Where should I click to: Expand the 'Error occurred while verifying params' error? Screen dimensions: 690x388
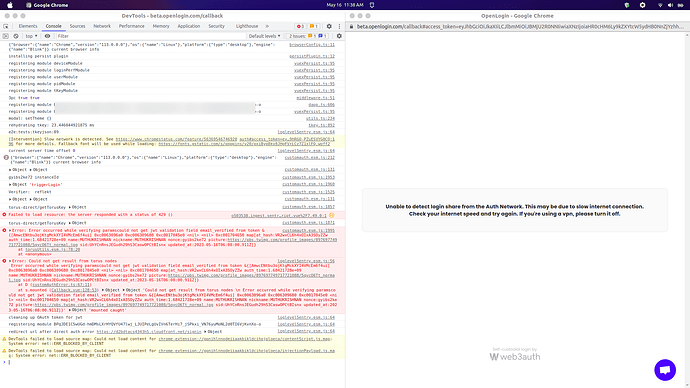tap(10, 231)
